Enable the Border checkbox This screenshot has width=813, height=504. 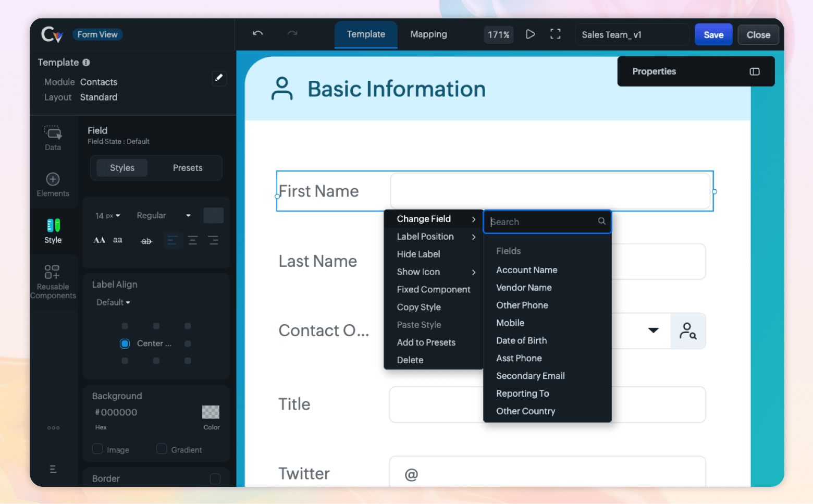pyautogui.click(x=215, y=478)
